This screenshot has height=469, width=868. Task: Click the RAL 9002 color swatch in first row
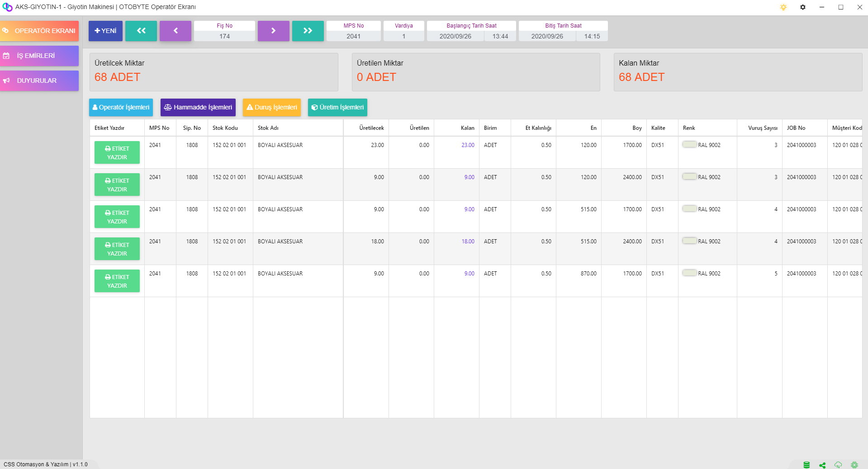(x=689, y=145)
